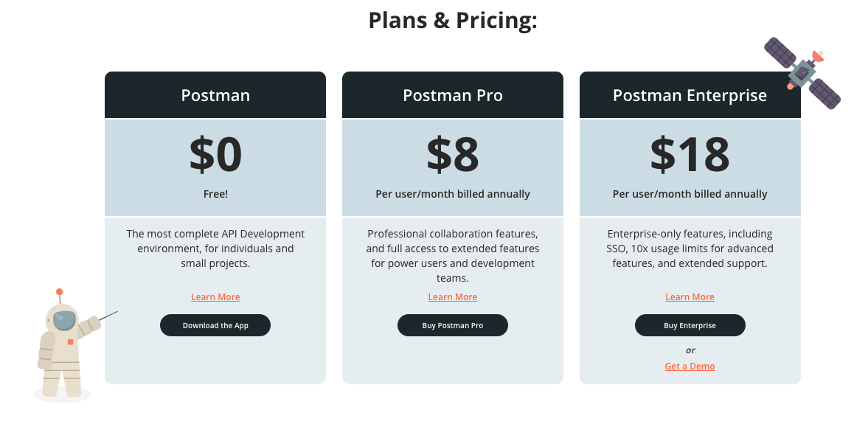Click the free plan description text
The image size is (868, 427).
coord(215,249)
